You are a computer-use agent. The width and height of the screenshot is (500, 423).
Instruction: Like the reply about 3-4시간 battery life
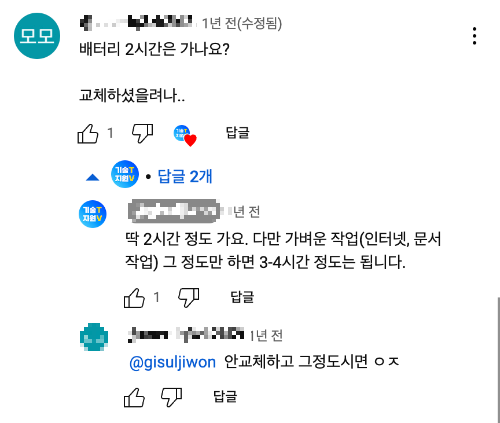(x=134, y=298)
